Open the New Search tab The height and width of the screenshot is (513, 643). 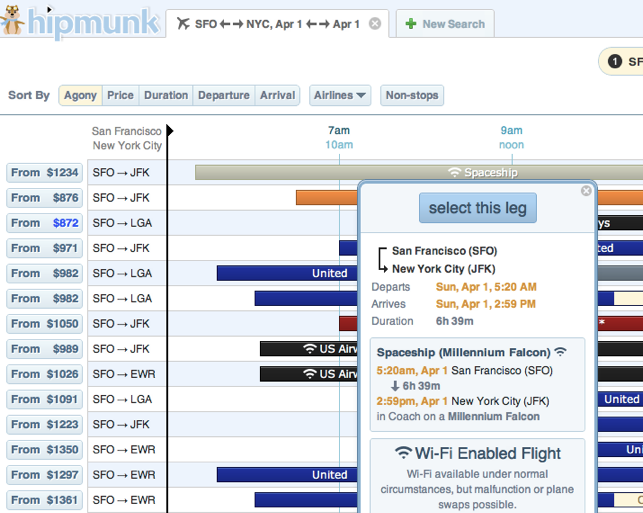pyautogui.click(x=445, y=24)
